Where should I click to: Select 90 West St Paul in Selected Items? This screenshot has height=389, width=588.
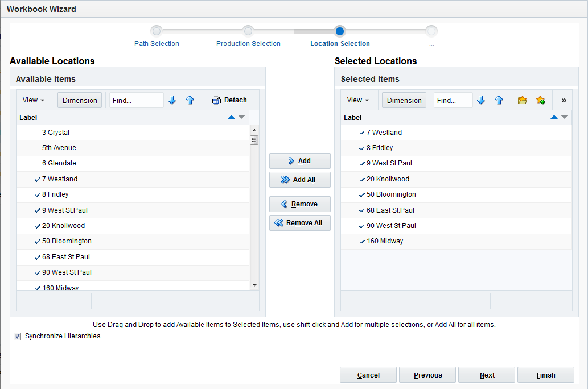click(457, 226)
